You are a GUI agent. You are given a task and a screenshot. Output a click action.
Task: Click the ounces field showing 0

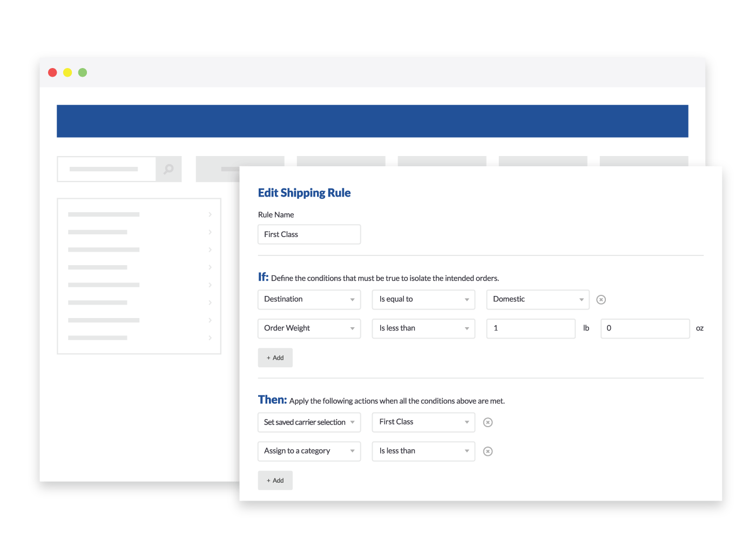click(645, 328)
